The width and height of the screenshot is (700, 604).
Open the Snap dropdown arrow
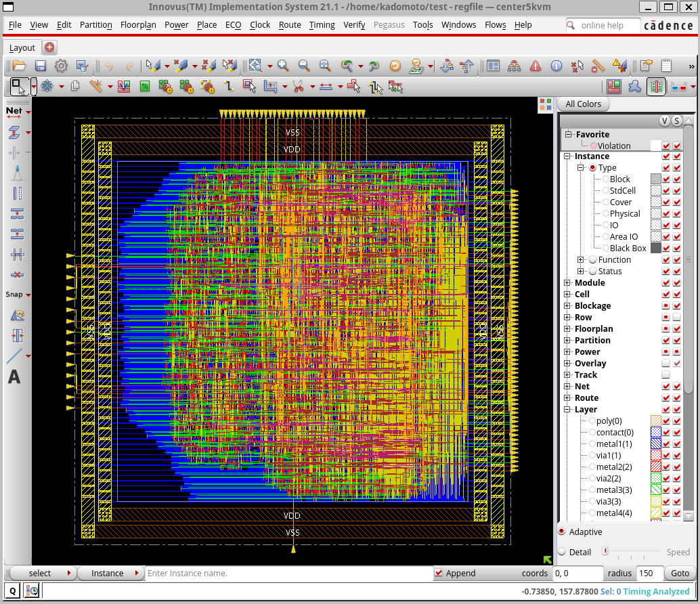coord(28,295)
